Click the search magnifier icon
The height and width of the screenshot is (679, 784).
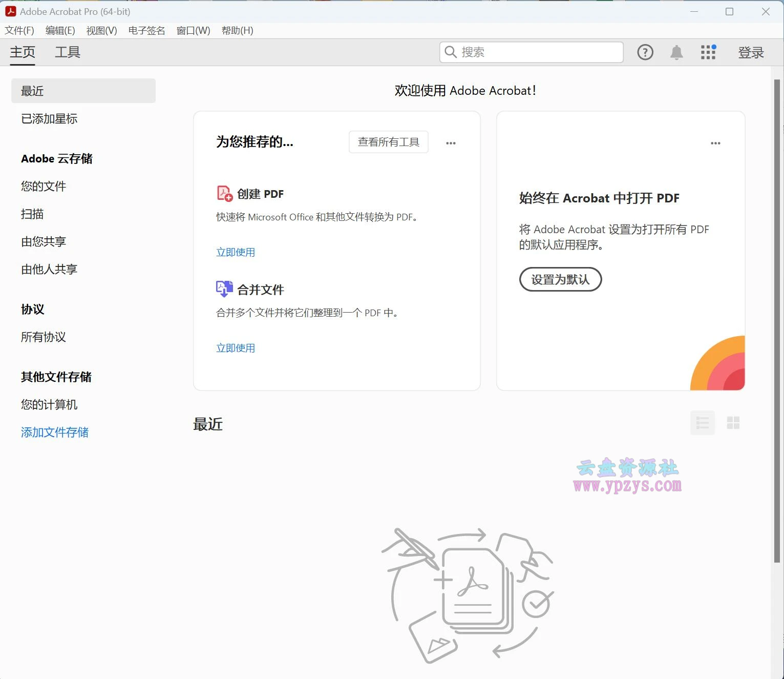tap(450, 52)
